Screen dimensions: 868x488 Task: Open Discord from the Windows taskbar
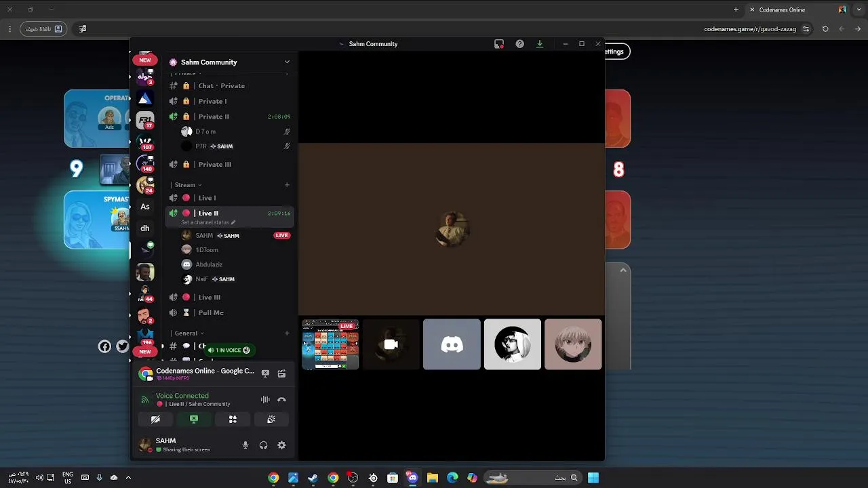pyautogui.click(x=412, y=478)
